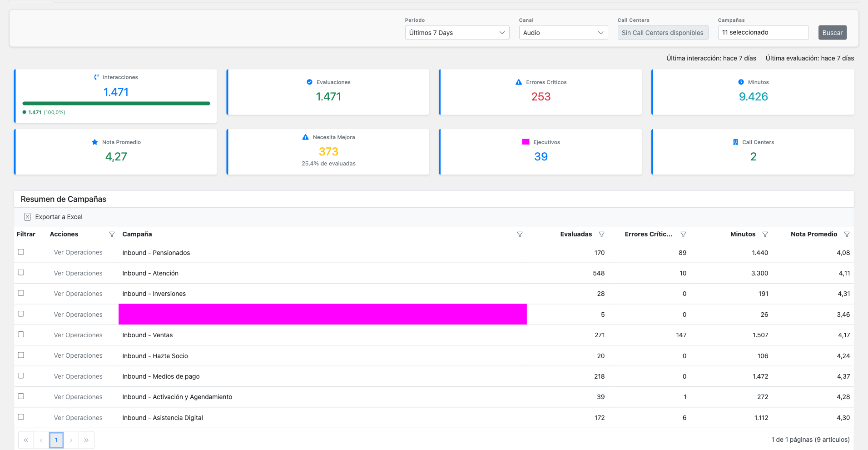
Task: Open Ver Operaciones for Inbound - Atención
Action: pyautogui.click(x=78, y=273)
